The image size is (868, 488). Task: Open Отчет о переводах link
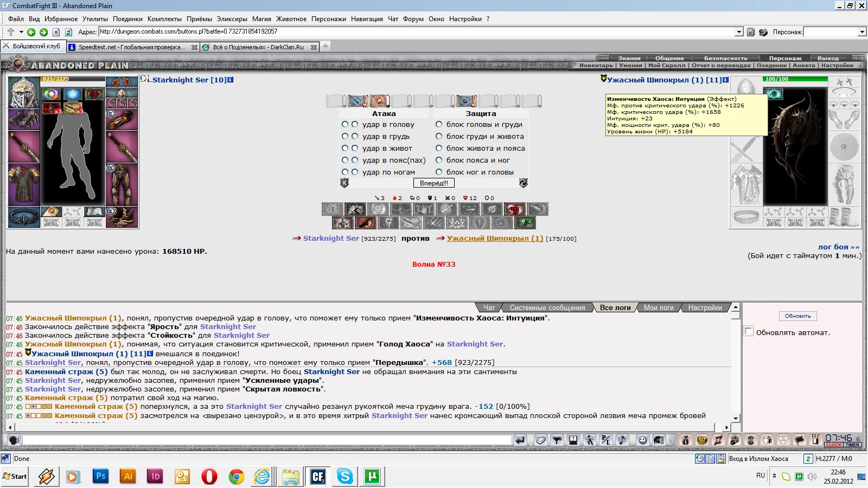(x=721, y=66)
